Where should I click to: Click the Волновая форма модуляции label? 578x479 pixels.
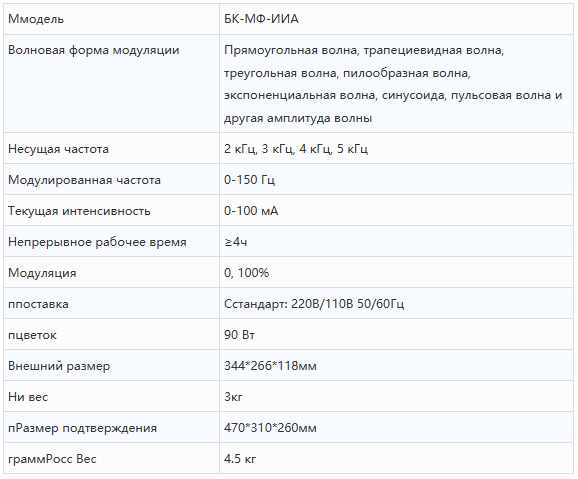point(94,50)
